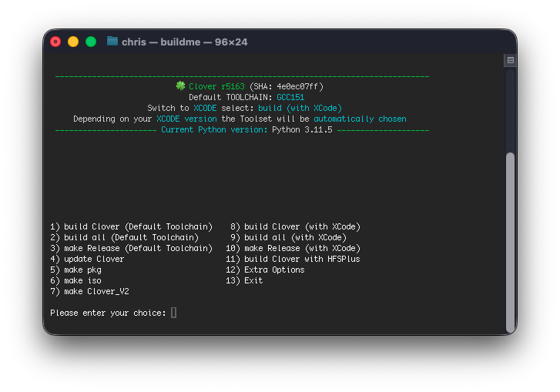Click the 'Please enter your choice:' prompt text

(x=108, y=313)
